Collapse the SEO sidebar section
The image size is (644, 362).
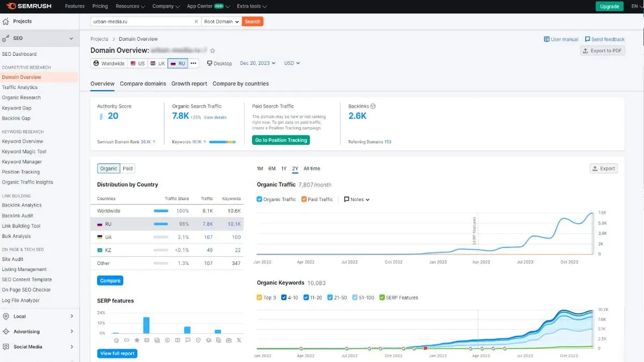pyautogui.click(x=71, y=39)
